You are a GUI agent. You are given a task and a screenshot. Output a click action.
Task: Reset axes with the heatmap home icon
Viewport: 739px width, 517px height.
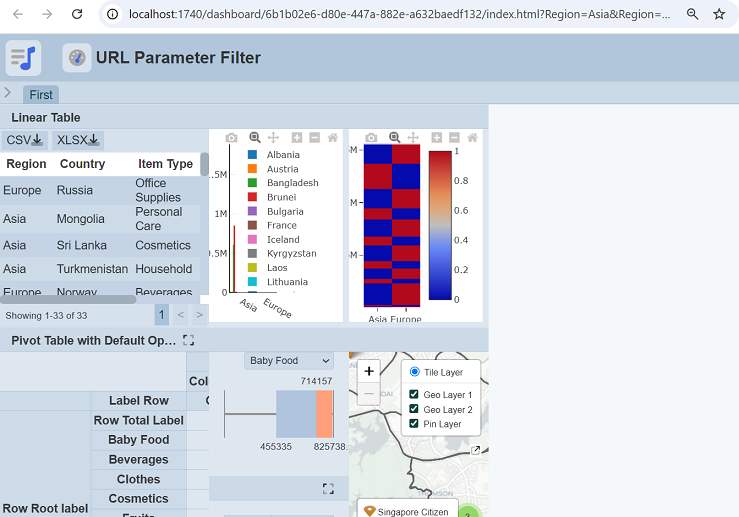tap(473, 137)
